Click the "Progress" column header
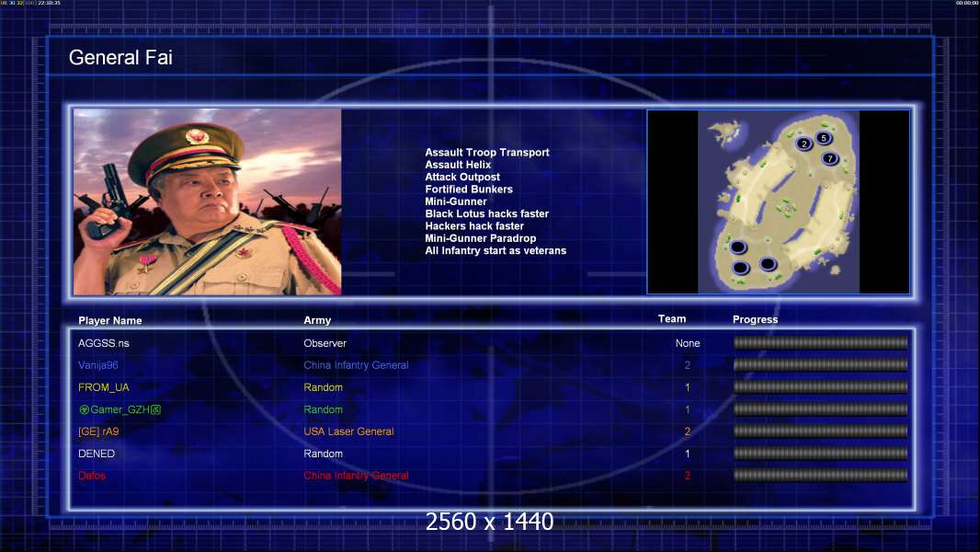 tap(755, 319)
